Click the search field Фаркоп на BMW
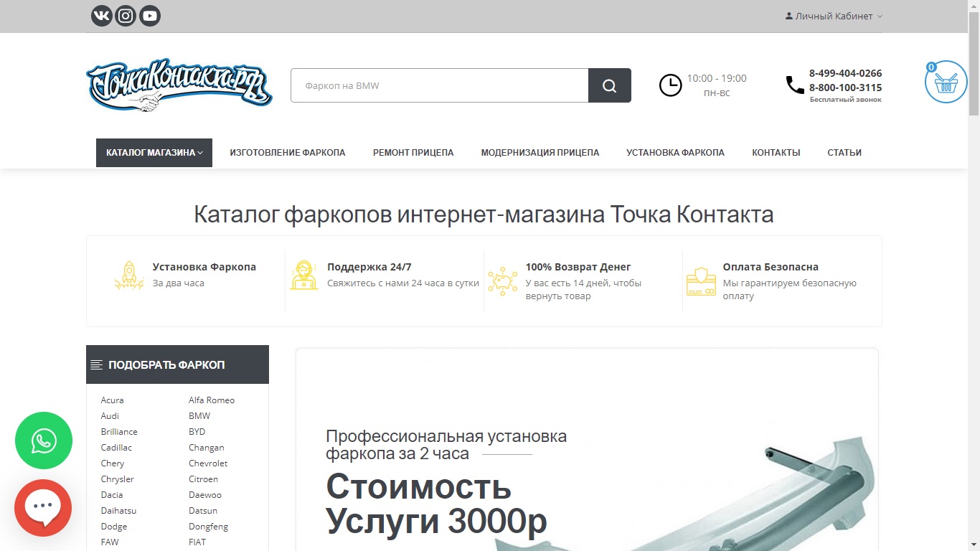The width and height of the screenshot is (980, 551). [440, 85]
